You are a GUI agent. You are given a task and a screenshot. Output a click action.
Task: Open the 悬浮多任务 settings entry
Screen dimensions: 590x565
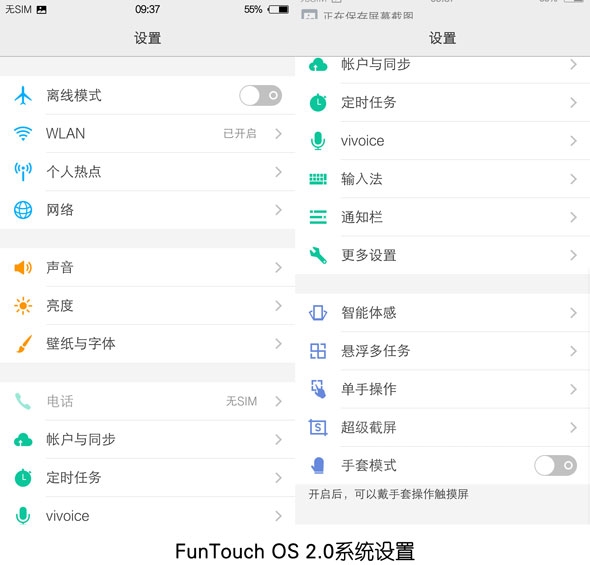click(442, 351)
